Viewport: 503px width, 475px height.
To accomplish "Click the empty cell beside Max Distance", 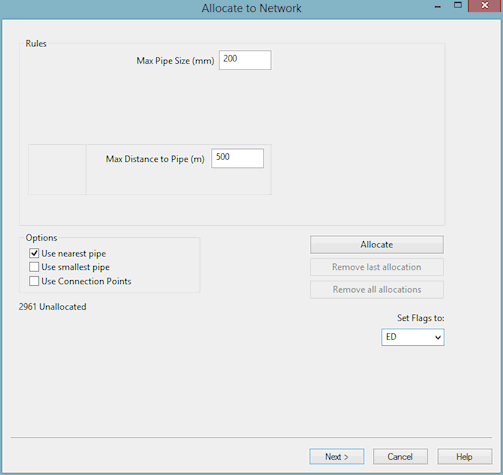I will pyautogui.click(x=57, y=169).
